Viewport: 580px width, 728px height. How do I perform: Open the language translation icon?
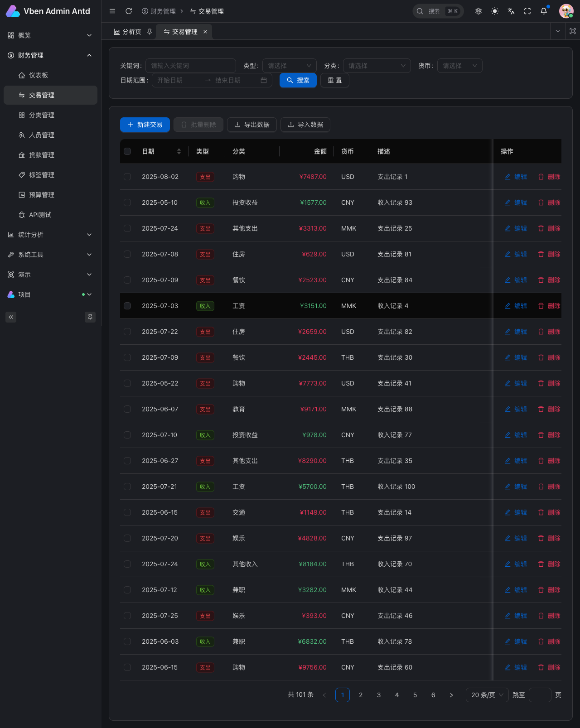[511, 11]
